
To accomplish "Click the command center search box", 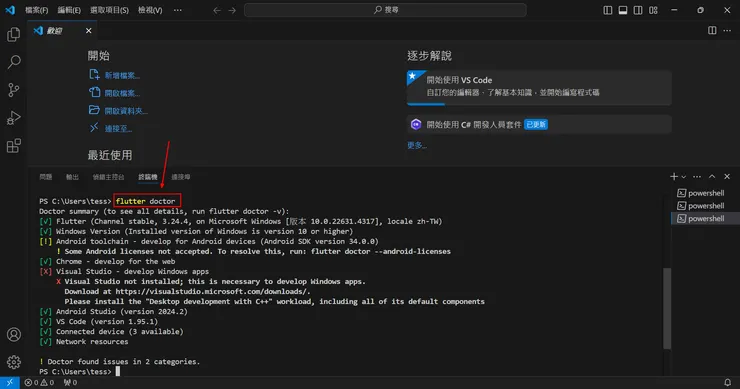I will (385, 10).
